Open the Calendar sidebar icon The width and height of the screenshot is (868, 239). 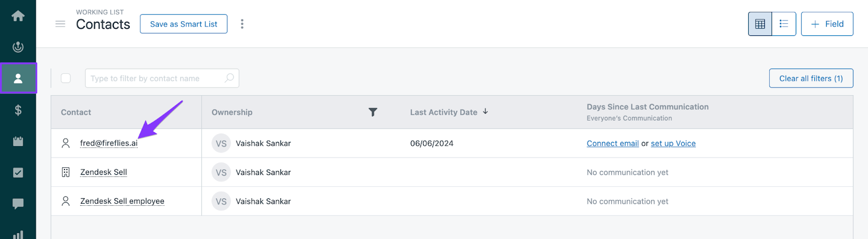pyautogui.click(x=18, y=141)
